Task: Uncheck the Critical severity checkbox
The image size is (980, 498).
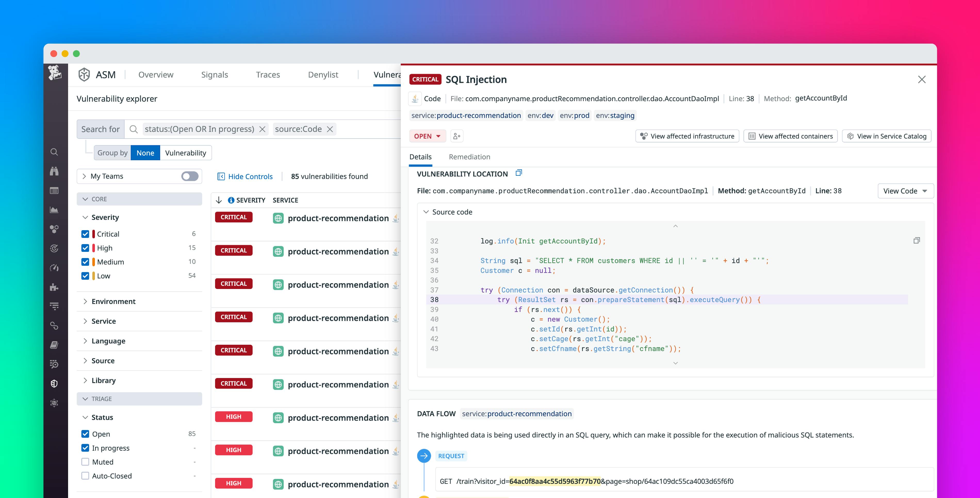Action: tap(85, 234)
